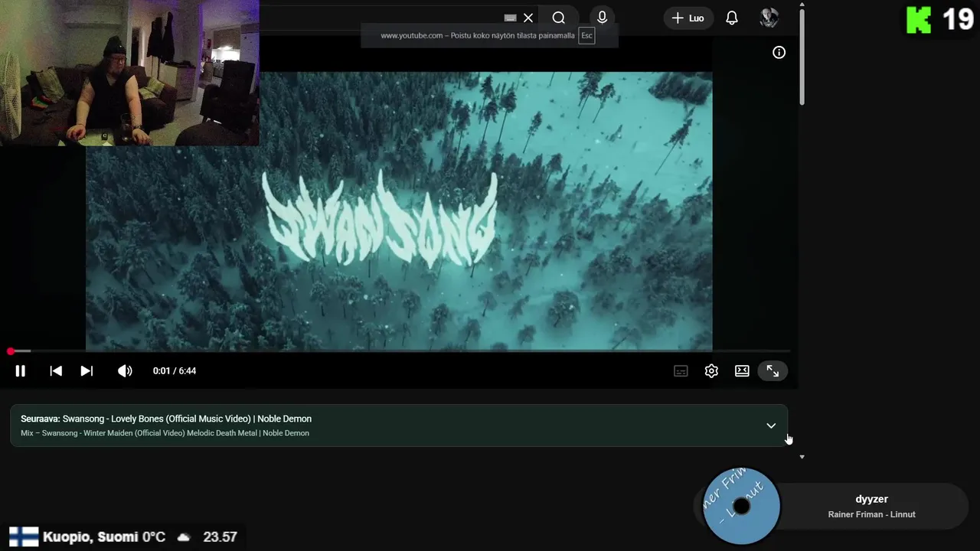Toggle subtitles button in the player
This screenshot has height=551, width=980.
click(x=681, y=371)
